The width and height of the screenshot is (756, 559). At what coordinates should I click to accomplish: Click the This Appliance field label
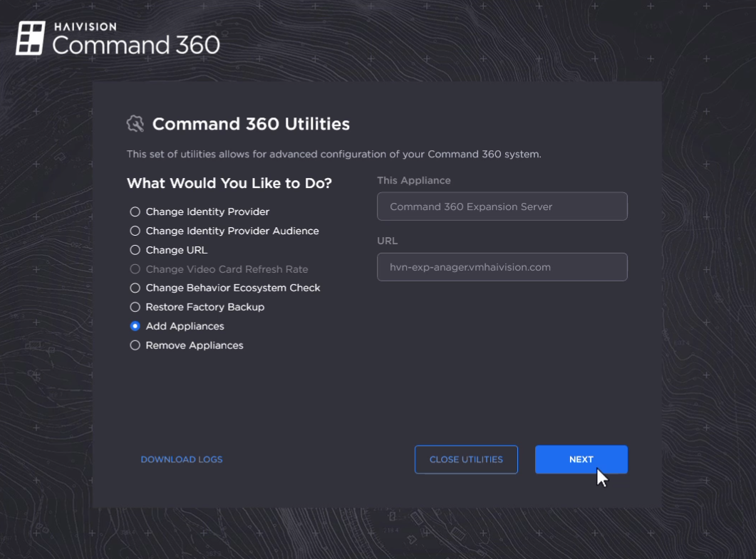coord(413,181)
